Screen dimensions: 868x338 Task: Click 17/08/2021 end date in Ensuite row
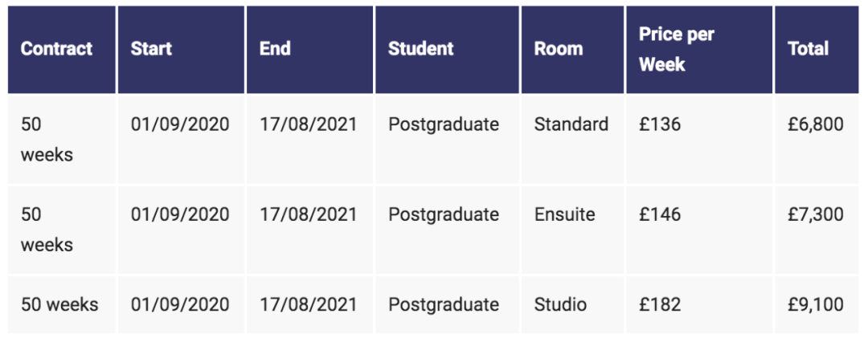pos(309,214)
